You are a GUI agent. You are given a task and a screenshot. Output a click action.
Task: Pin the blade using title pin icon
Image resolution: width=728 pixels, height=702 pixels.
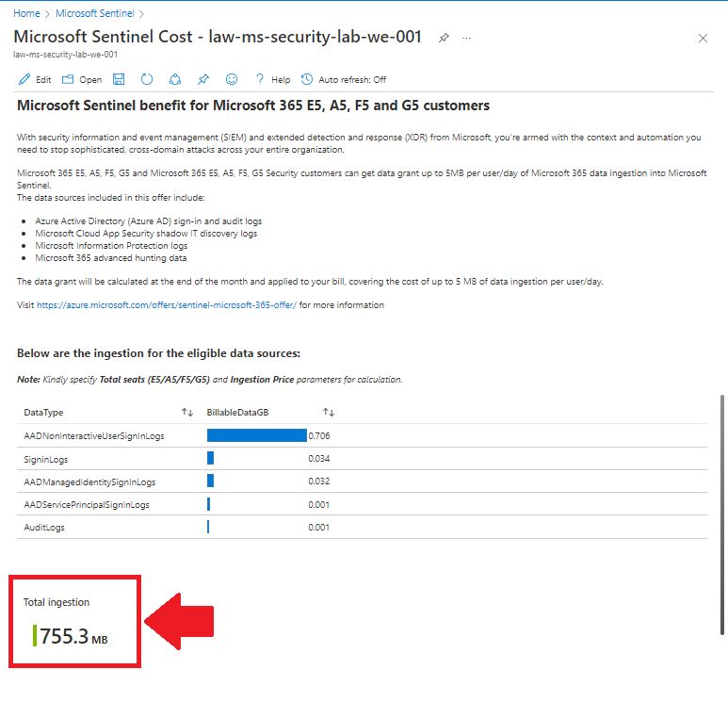444,38
